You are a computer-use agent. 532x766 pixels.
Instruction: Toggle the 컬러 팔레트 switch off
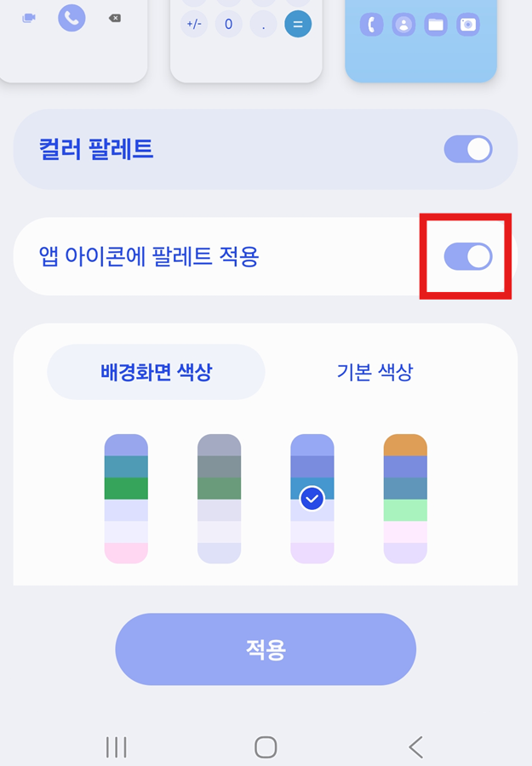(467, 149)
